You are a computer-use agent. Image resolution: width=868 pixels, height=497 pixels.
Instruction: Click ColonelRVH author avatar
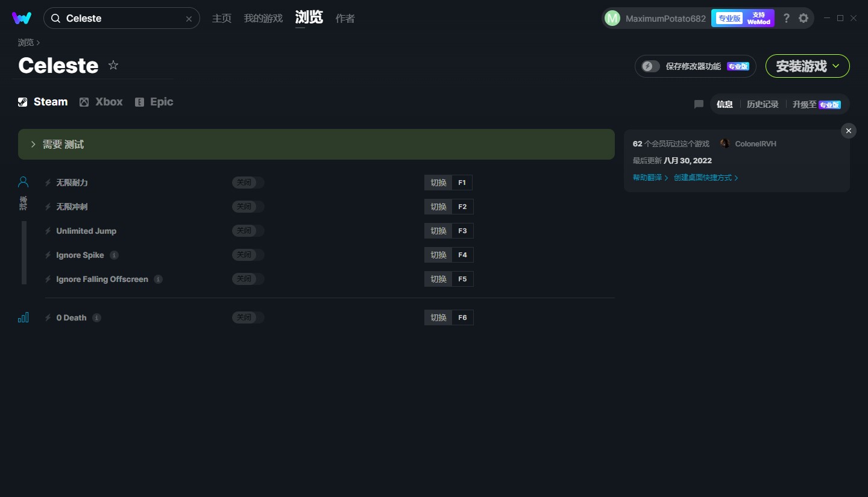click(x=725, y=143)
